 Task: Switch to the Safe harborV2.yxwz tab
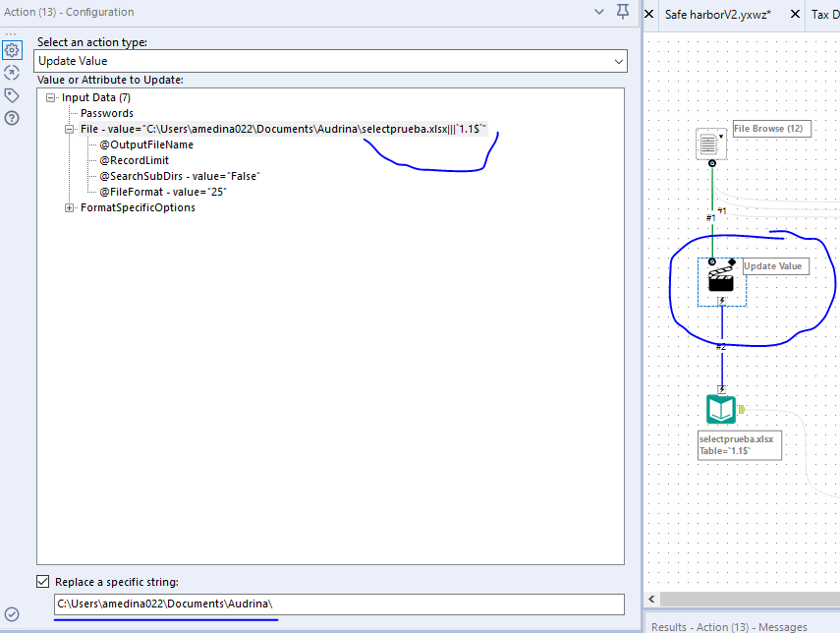coord(715,15)
